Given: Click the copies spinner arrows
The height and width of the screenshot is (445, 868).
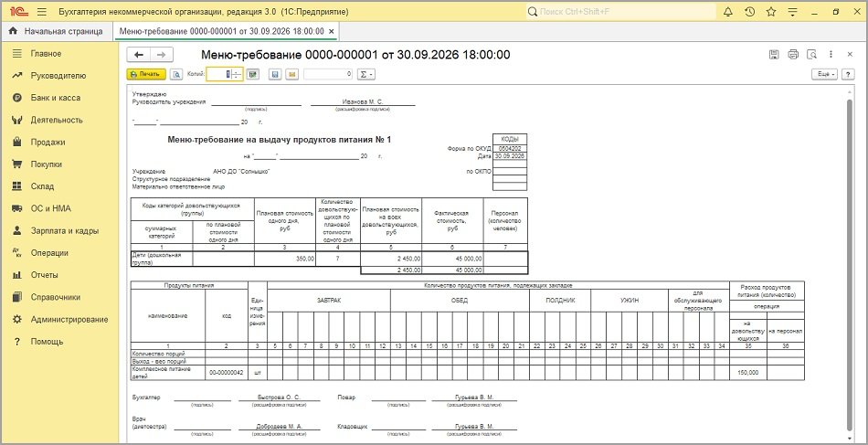Looking at the screenshot, I should pyautogui.click(x=237, y=74).
